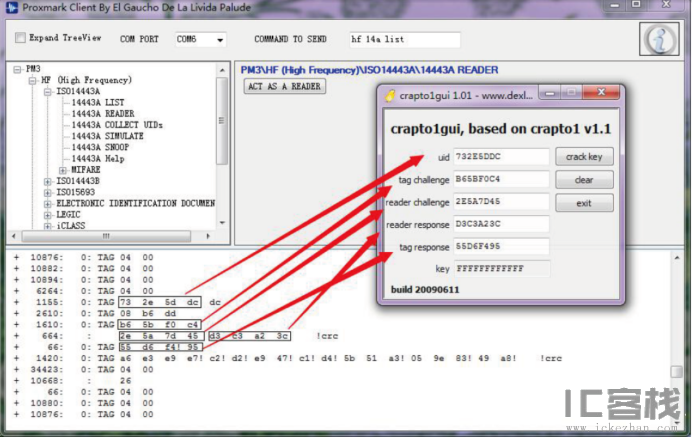Collapse the PM3 root tree node

pyautogui.click(x=17, y=69)
